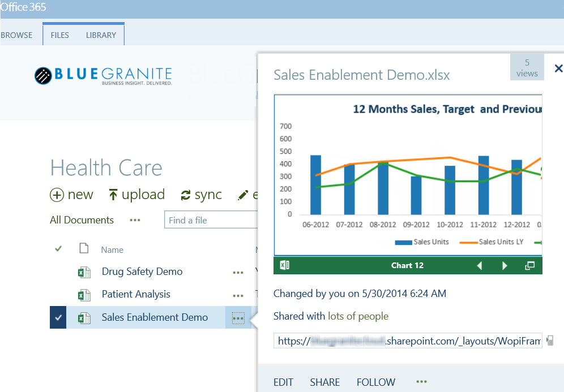
Task: Open the Drug Safety Demo file
Action: (x=142, y=272)
